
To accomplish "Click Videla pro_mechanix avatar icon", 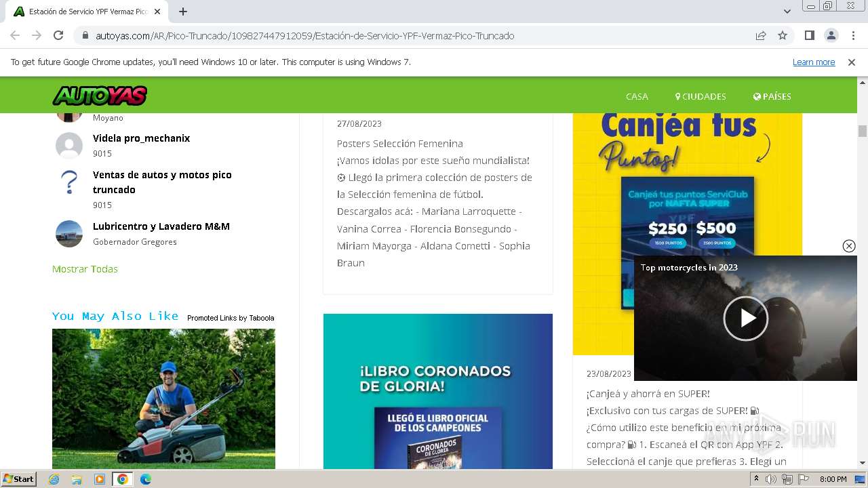I will click(x=69, y=146).
